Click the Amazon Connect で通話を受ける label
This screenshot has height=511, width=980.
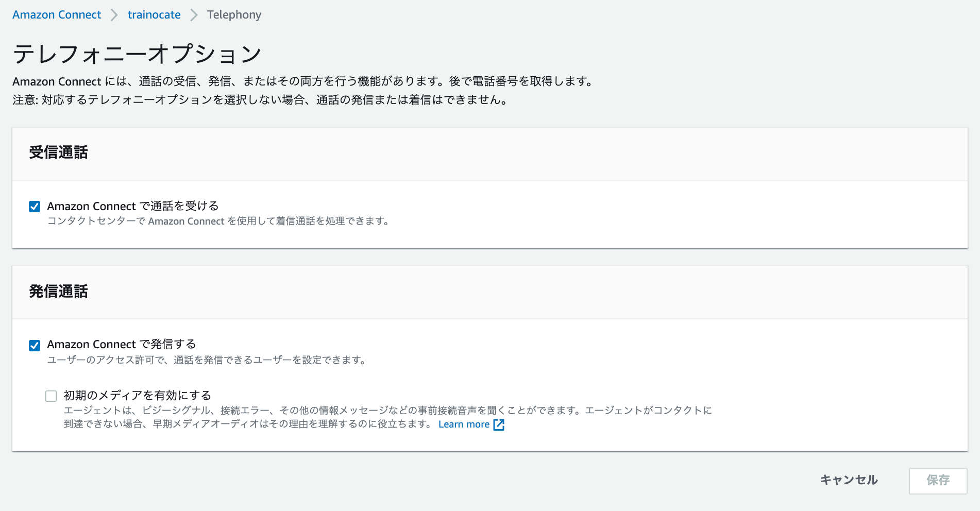(133, 206)
